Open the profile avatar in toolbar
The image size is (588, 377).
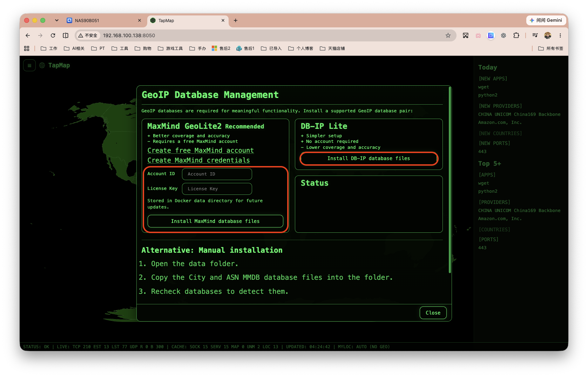tap(548, 35)
